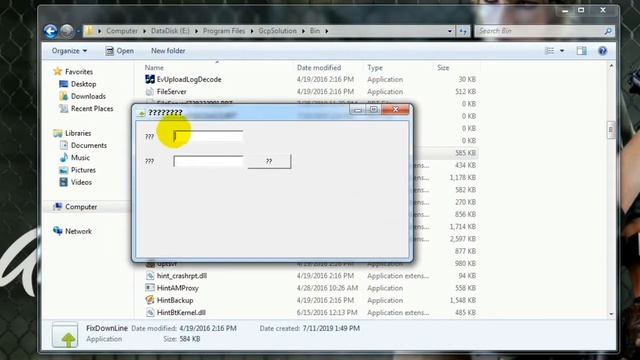Viewport: 640px width, 360px height.
Task: Open the Music library
Action: click(80, 158)
